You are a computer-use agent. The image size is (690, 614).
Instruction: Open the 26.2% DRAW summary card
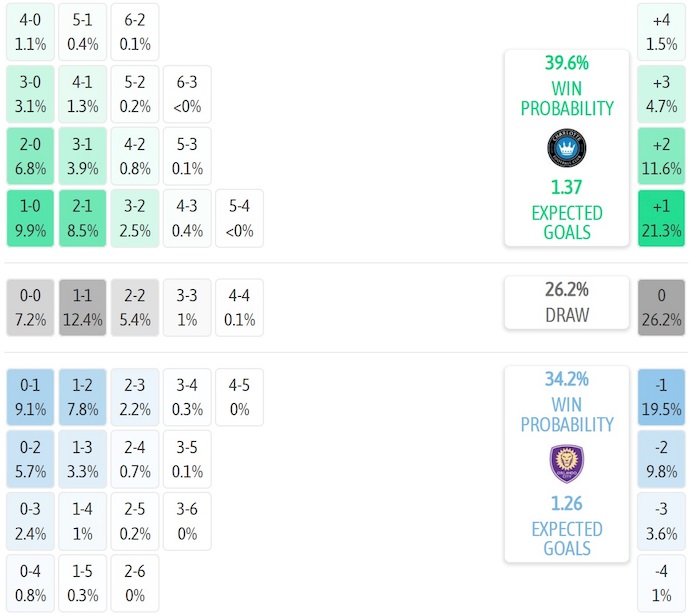click(566, 303)
